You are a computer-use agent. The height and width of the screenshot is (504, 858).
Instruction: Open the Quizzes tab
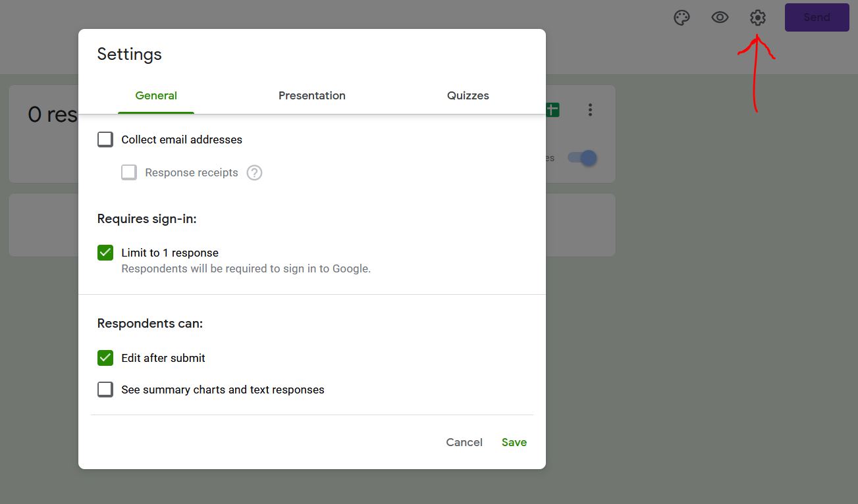pyautogui.click(x=468, y=95)
